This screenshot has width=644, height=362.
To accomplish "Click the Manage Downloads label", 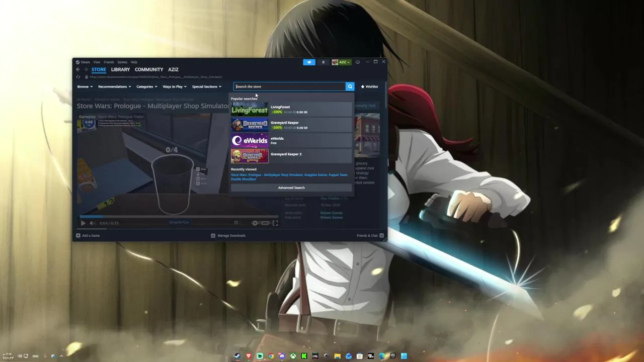I will point(231,235).
